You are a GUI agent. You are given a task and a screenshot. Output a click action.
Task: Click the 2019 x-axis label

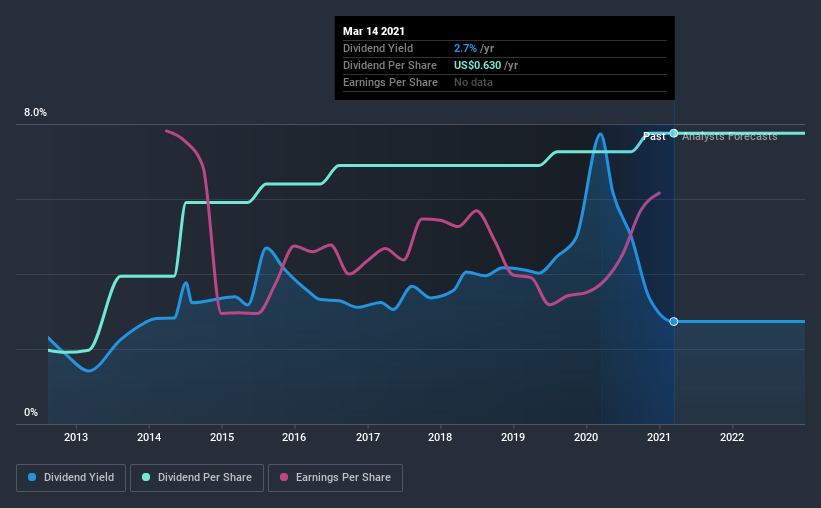tap(513, 437)
